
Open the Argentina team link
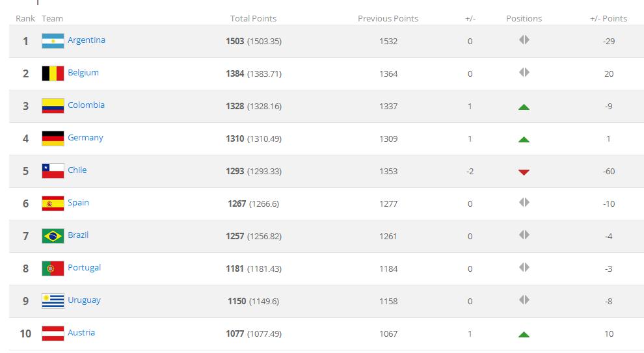tap(87, 40)
